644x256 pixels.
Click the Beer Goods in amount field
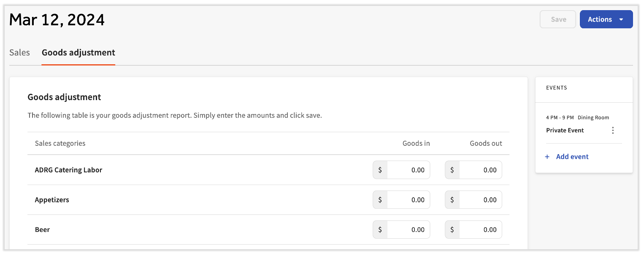click(x=408, y=230)
